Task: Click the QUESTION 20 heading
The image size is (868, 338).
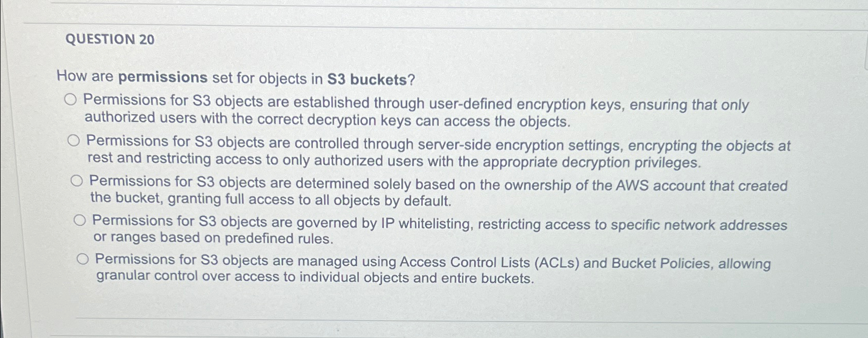Action: click(x=109, y=40)
